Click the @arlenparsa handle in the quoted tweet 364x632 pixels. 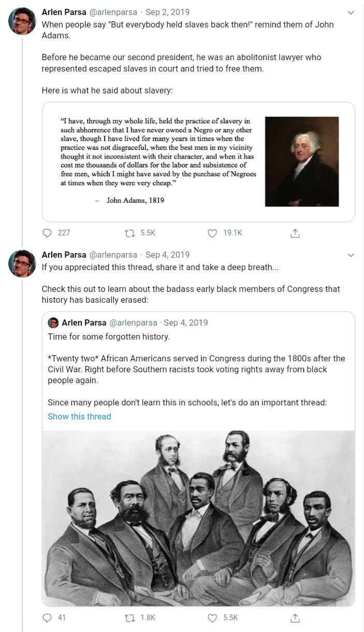[x=133, y=322]
